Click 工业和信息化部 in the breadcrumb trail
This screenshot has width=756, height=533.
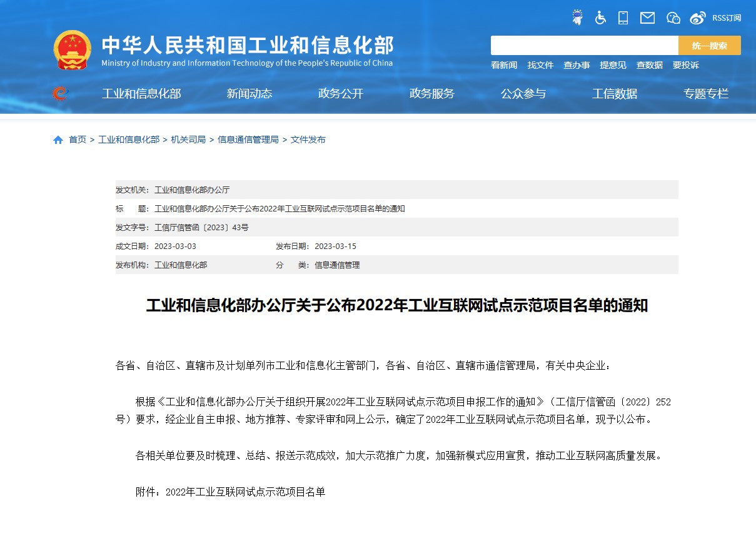coord(129,140)
